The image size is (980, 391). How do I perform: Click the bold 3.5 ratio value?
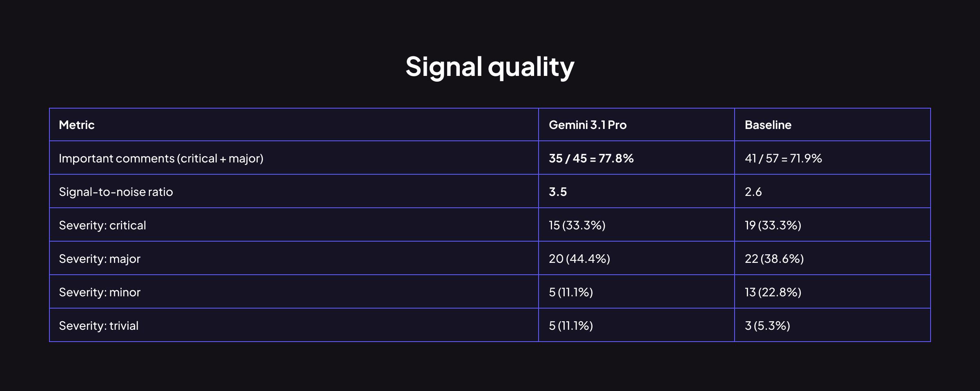[x=557, y=192]
